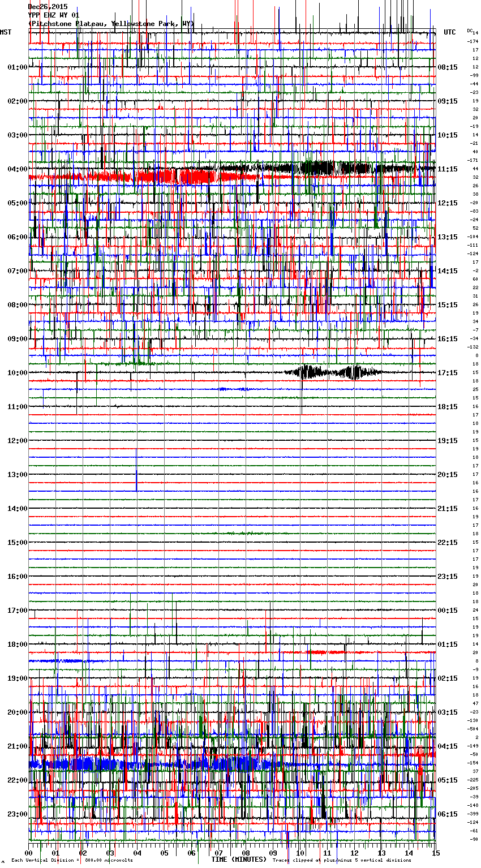The image size is (481, 868).
Task: Select the 20:00 MST hour label
Action: (x=18, y=712)
